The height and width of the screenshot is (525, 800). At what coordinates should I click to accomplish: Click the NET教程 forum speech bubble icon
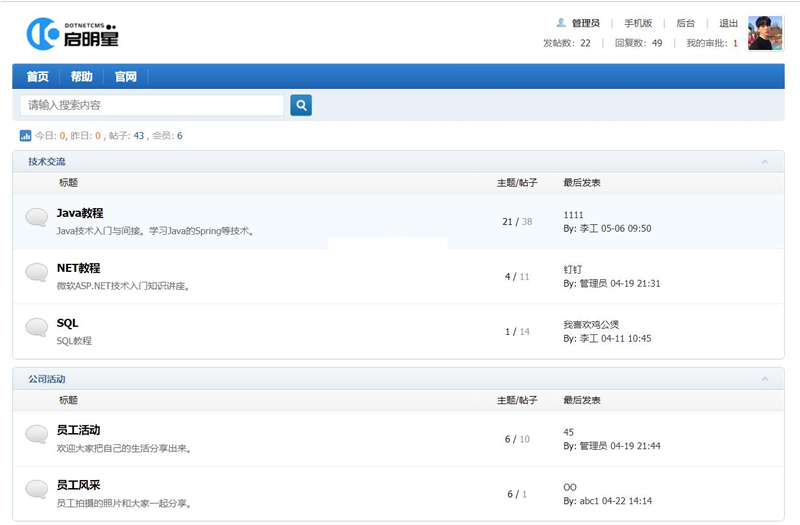pyautogui.click(x=37, y=272)
